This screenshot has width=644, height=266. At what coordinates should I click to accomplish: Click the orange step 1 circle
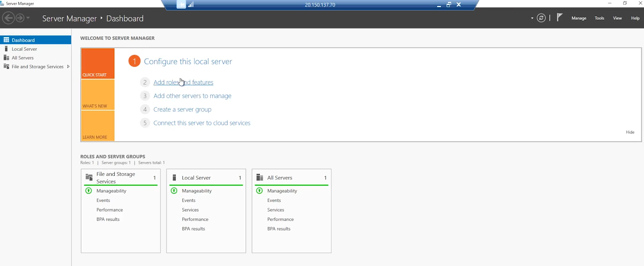134,61
